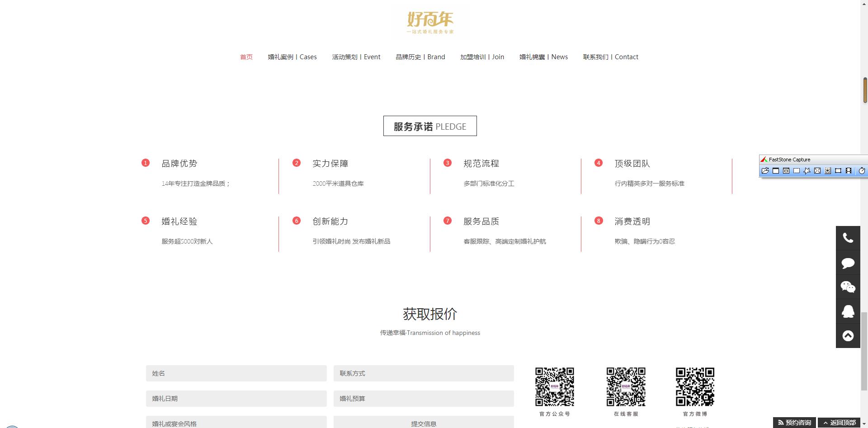The image size is (868, 428).
Task: Select FastStone capture rectangular region tool
Action: pyautogui.click(x=797, y=171)
